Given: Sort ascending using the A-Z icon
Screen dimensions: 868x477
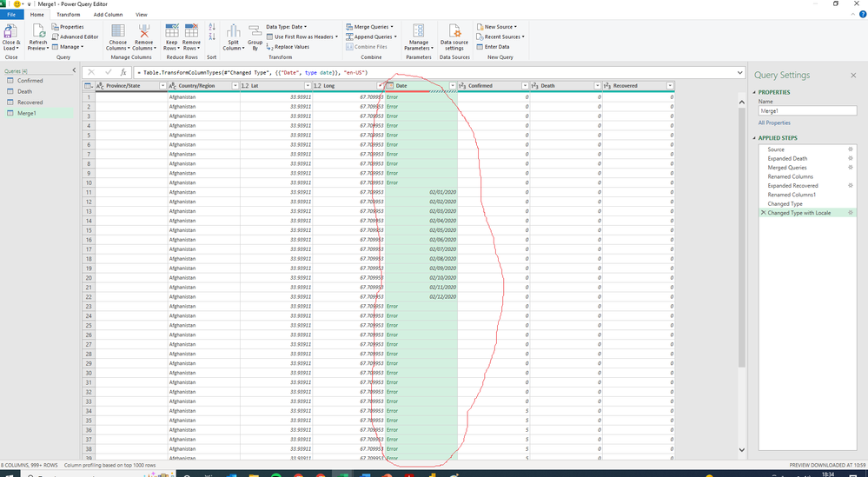Looking at the screenshot, I should pyautogui.click(x=212, y=27).
